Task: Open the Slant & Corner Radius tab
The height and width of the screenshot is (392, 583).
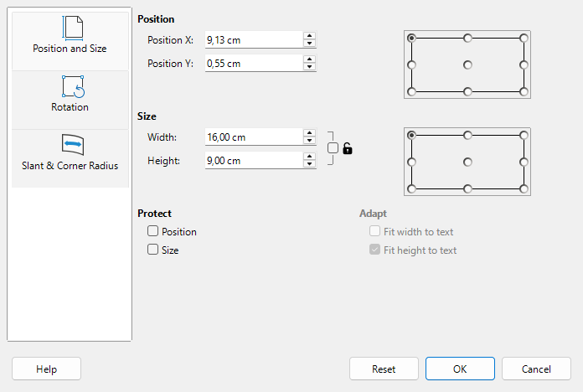Action: [x=70, y=158]
